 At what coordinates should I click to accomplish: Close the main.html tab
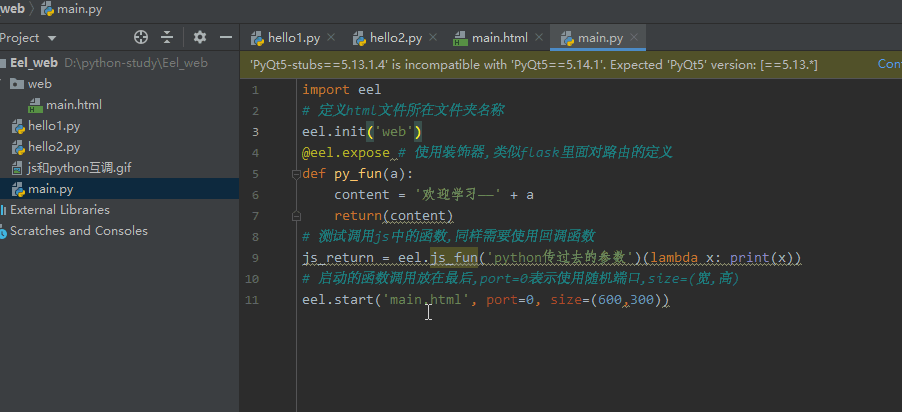click(538, 38)
